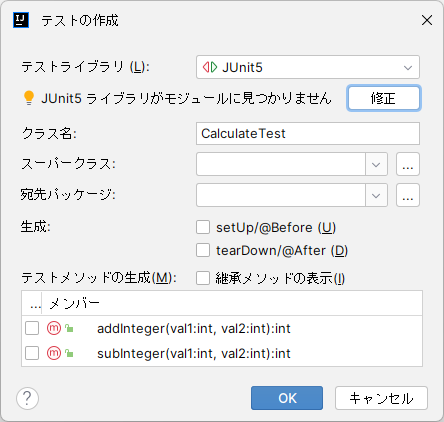
Task: Click the JUnit5 ライブラリがモジュールに見つかりません message
Action: tap(187, 98)
